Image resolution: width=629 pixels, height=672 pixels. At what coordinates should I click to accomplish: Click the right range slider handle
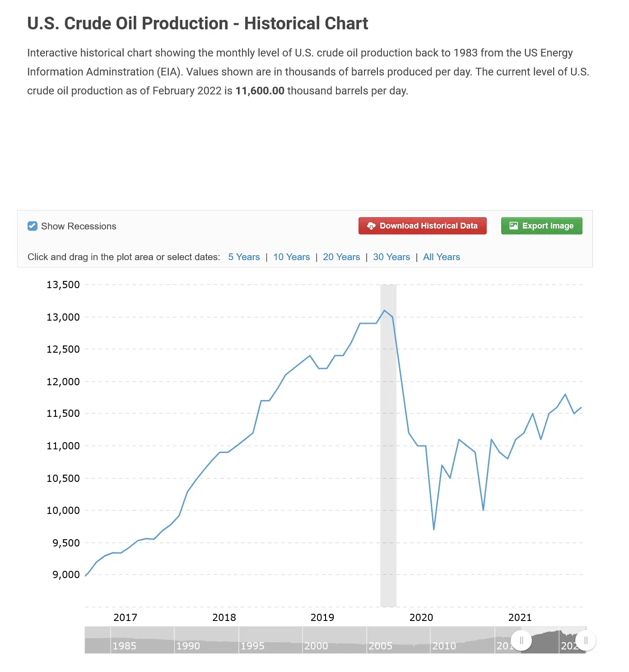pyautogui.click(x=586, y=640)
